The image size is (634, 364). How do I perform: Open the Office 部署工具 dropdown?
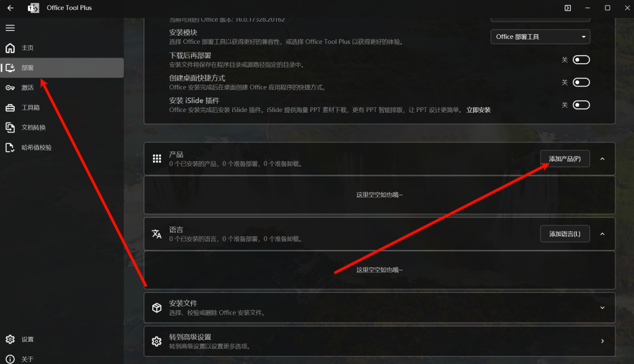click(540, 37)
